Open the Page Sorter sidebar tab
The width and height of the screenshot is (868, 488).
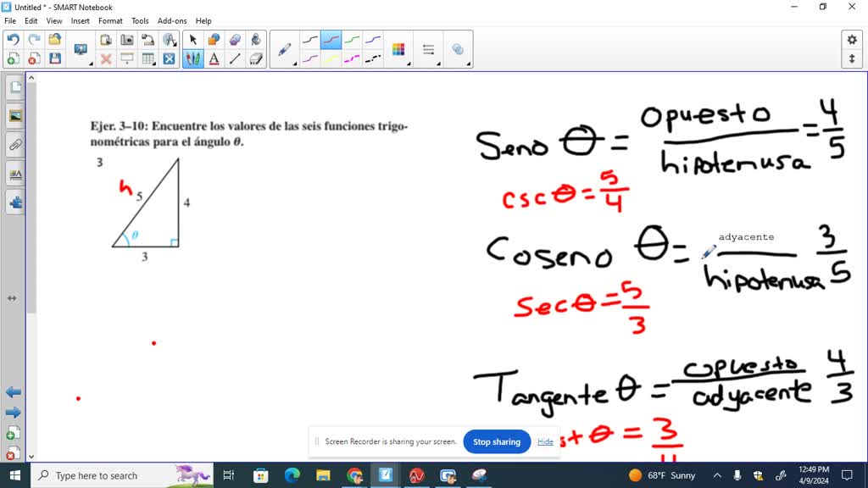(x=15, y=87)
